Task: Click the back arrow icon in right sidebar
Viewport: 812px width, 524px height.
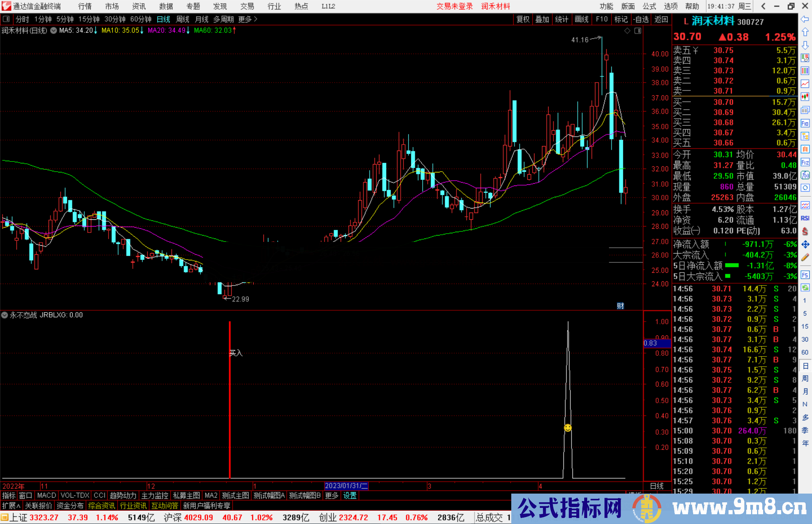Action: tap(805, 19)
